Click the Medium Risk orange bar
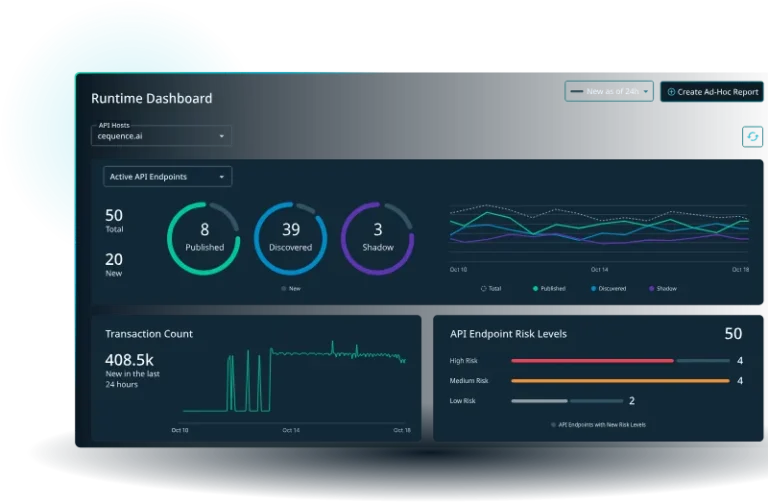768x503 pixels. pyautogui.click(x=620, y=381)
